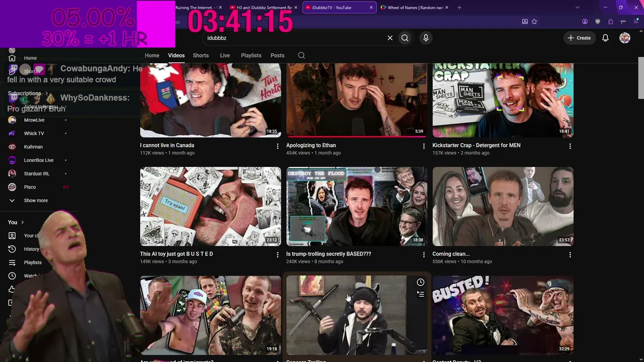Switch to the Posts channel tab
Viewport: 644px width, 362px height.
277,55
